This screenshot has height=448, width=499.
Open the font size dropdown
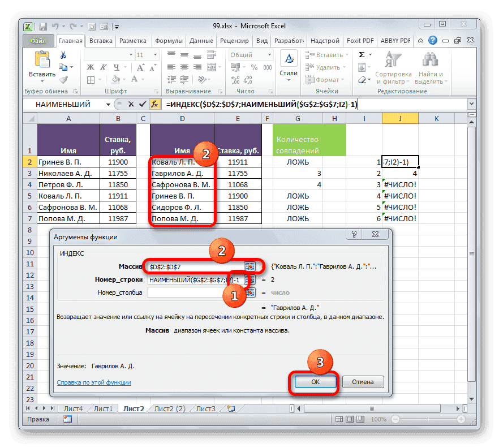click(x=155, y=54)
